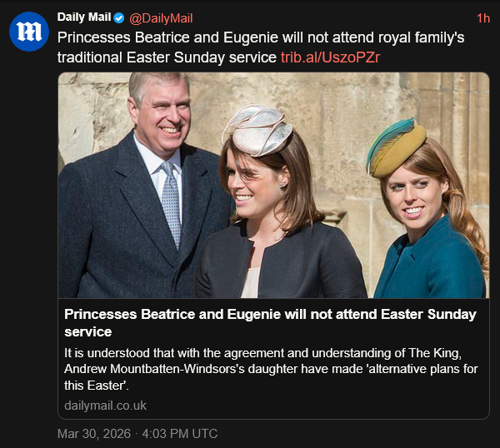Open the Daily Mail profile avatar
The height and width of the screenshot is (448, 500).
tap(29, 32)
